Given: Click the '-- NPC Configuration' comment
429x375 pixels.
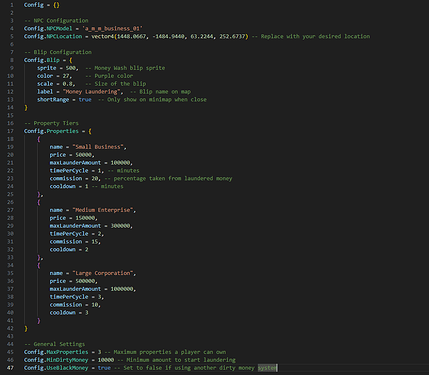Looking at the screenshot, I should [56, 21].
